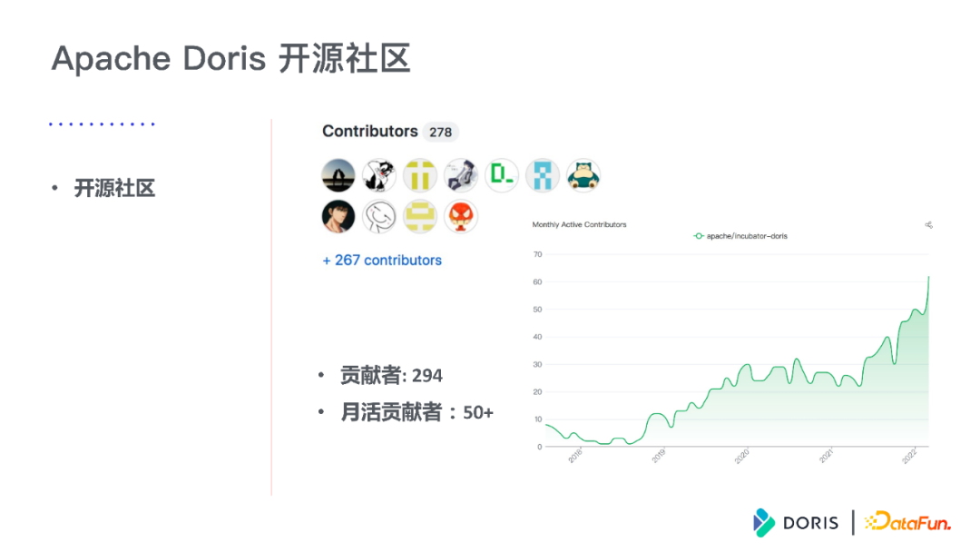
Task: Select the 'Monthly Active Contributors' chart title
Action: (x=579, y=224)
